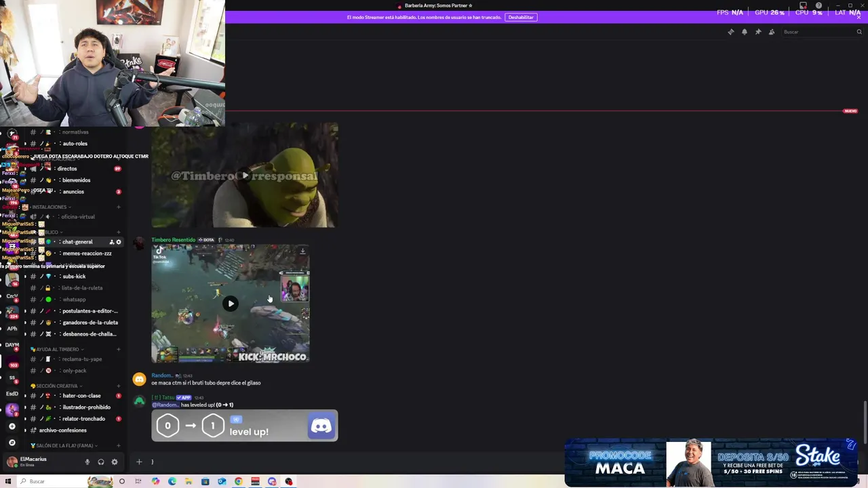Image resolution: width=868 pixels, height=488 pixels.
Task: Open the only-pack channel
Action: 75,371
